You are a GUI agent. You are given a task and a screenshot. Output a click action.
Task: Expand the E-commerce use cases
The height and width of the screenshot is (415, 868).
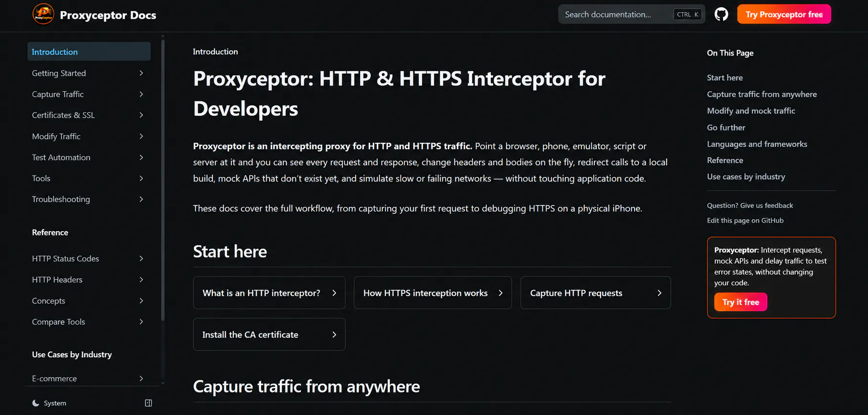point(89,378)
